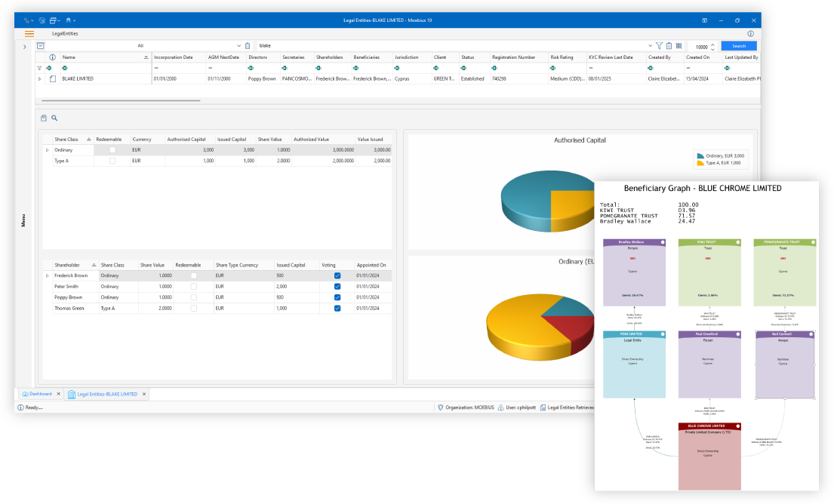
Task: Open the vertical Menu side label
Action: [23, 220]
